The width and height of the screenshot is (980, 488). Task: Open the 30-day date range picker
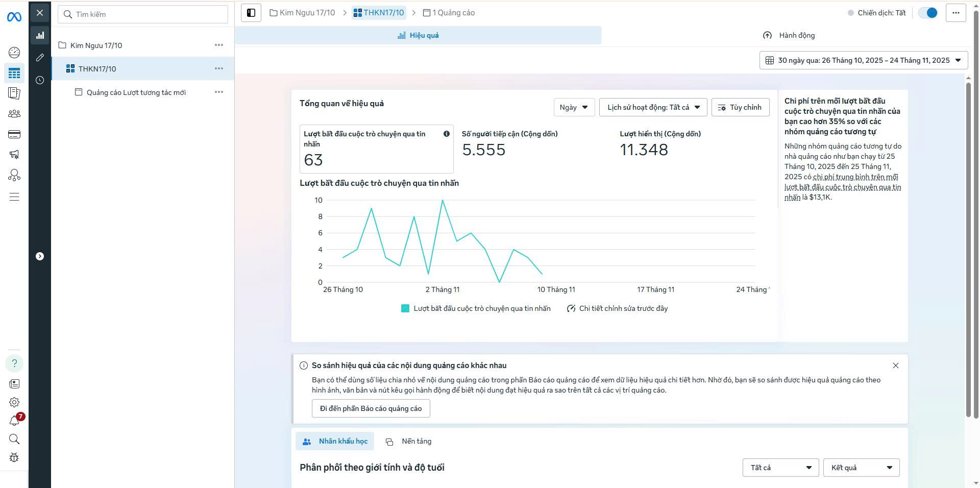(x=863, y=60)
